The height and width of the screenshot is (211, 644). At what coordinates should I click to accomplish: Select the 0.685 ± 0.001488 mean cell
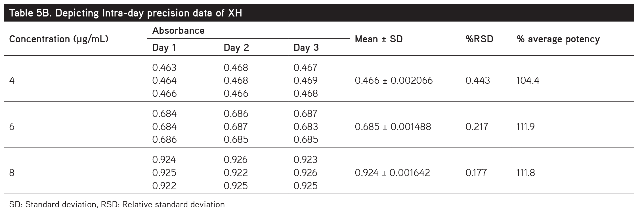tap(393, 127)
